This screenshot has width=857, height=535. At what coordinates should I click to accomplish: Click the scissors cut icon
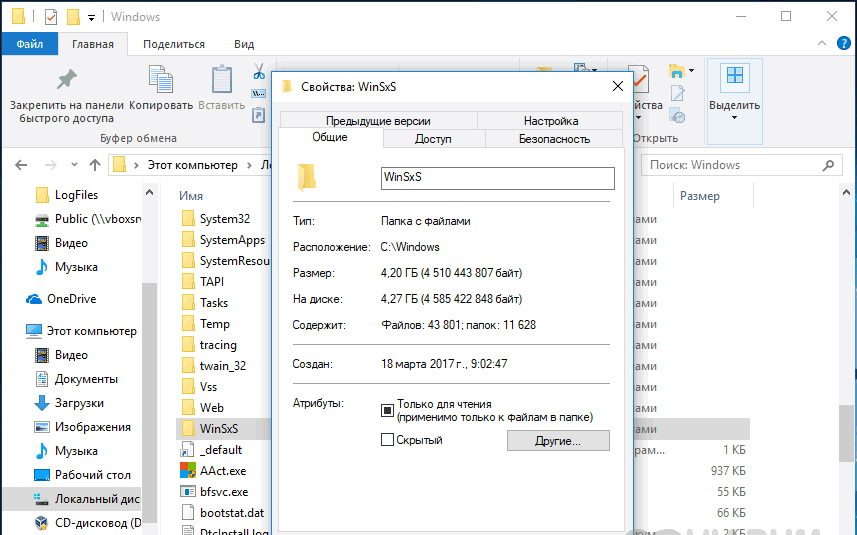coord(259,71)
